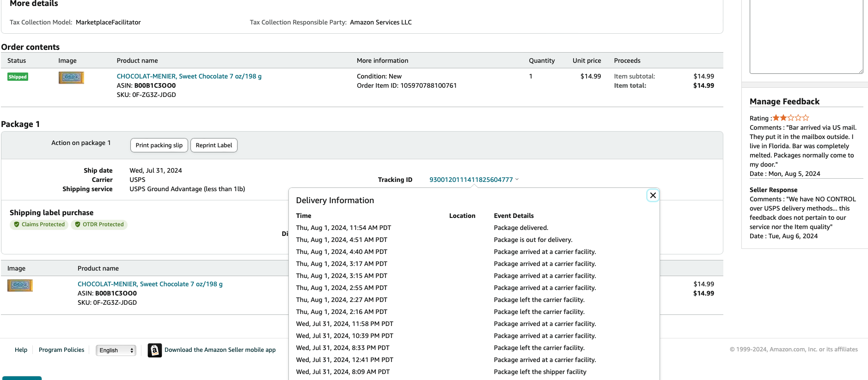868x380 pixels.
Task: Click Wed, Jul 31, 2024, 8:09 AM PDT time
Action: pos(343,372)
